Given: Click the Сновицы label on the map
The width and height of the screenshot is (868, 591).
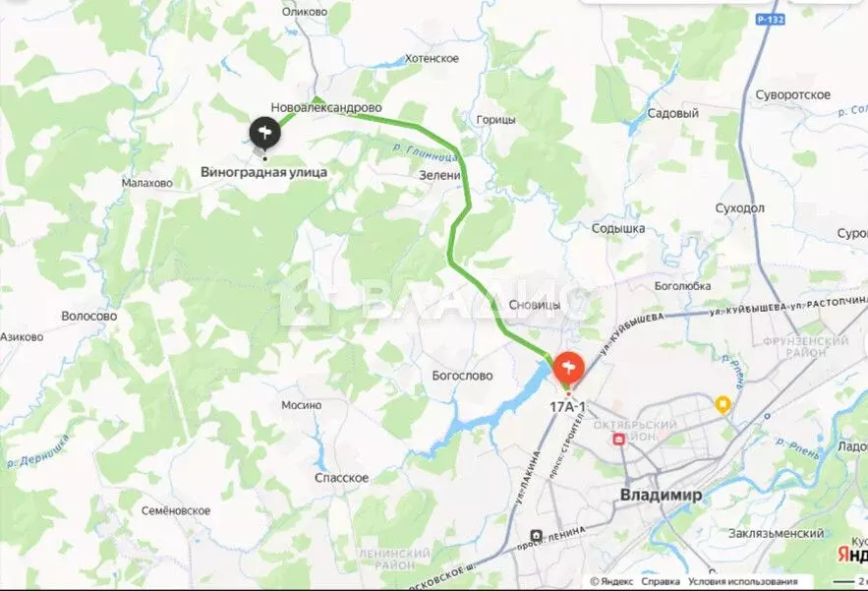Looking at the screenshot, I should point(534,305).
